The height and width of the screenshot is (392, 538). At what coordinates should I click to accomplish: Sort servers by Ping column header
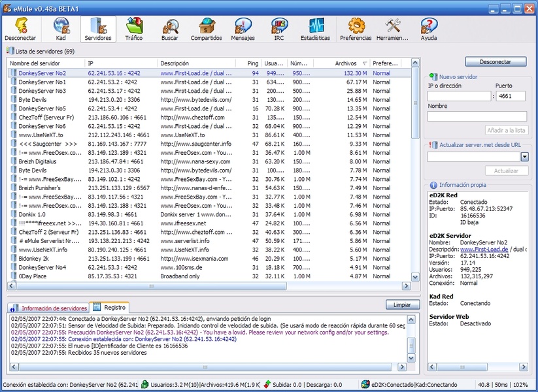point(252,63)
